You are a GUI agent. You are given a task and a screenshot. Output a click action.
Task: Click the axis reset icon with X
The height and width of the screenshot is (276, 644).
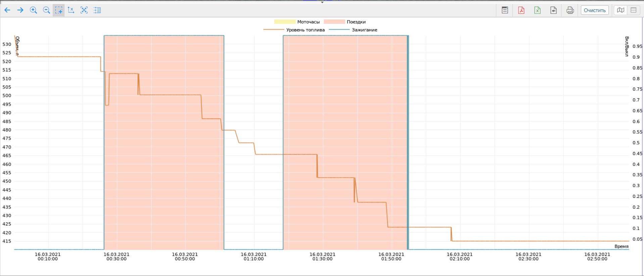coord(71,10)
